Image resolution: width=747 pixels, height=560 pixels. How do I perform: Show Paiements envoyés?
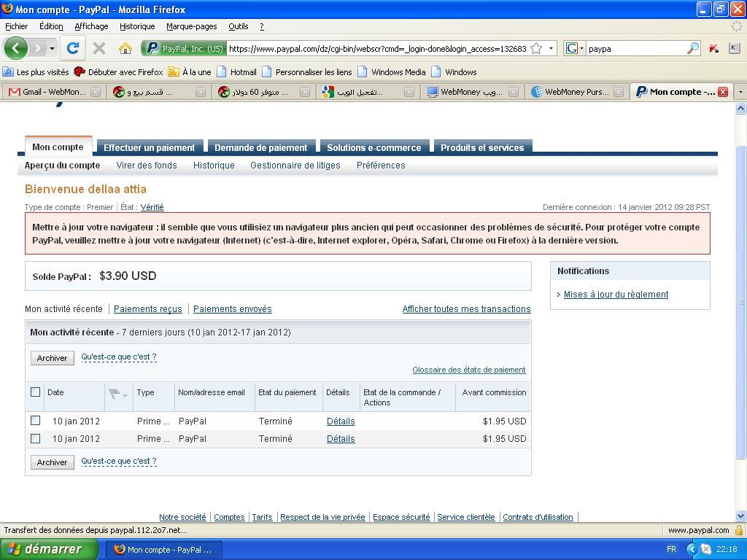click(x=233, y=309)
